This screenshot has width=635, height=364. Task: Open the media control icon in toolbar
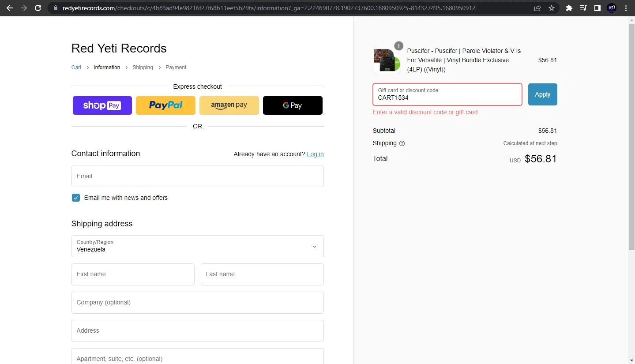point(583,8)
